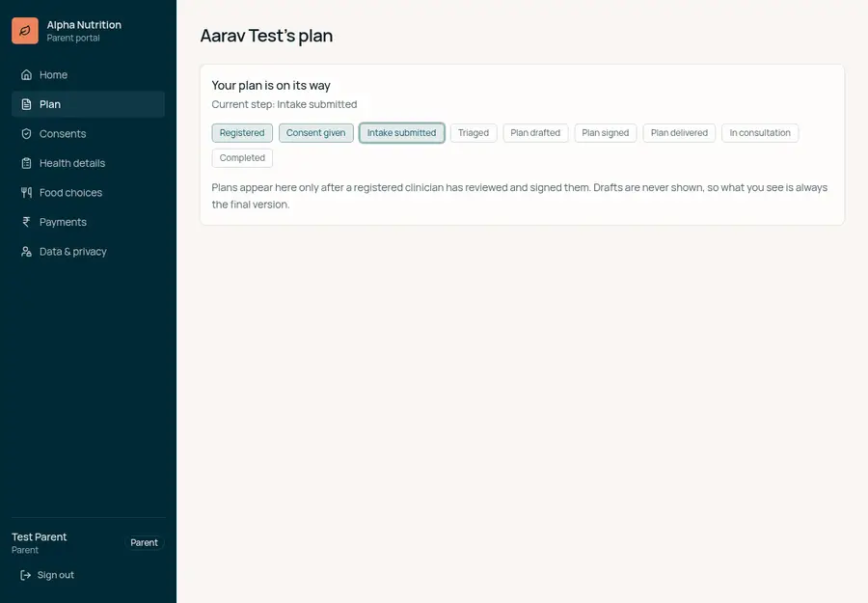868x603 pixels.
Task: Click the Home house icon
Action: pos(26,74)
